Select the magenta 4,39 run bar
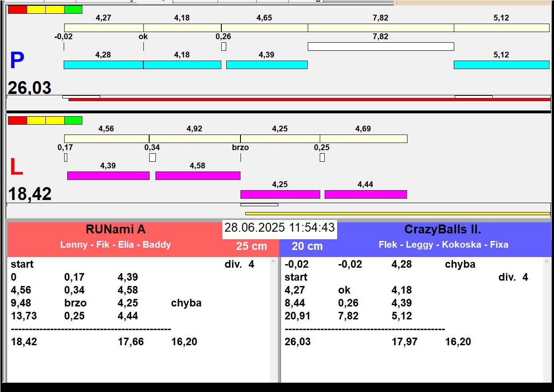This screenshot has height=392, width=554. click(x=108, y=176)
